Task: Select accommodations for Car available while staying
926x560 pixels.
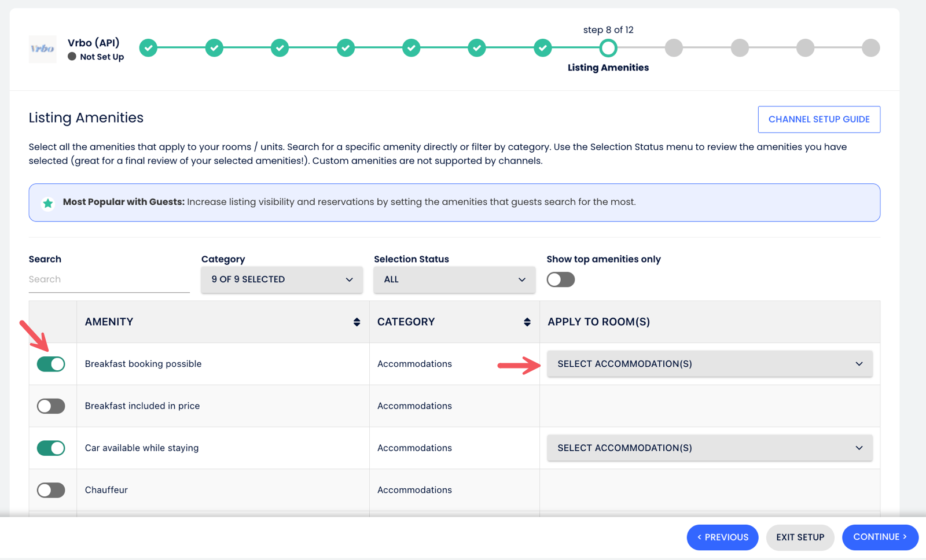Action: [x=709, y=448]
